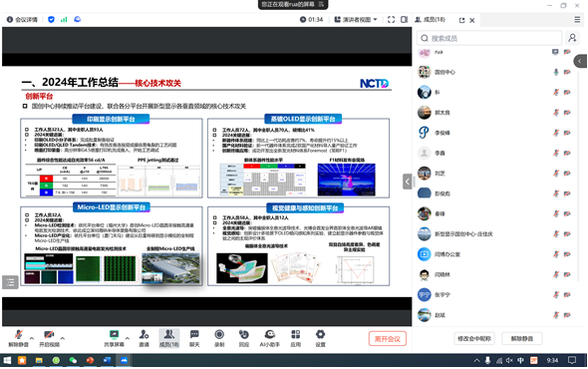Click the 搜索成员 search field
The width and height of the screenshot is (588, 369).
tap(489, 38)
